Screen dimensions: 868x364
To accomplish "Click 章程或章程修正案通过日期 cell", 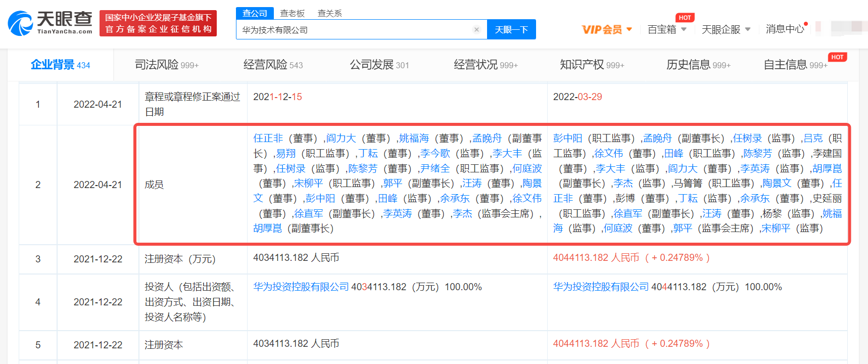I will pos(192,104).
